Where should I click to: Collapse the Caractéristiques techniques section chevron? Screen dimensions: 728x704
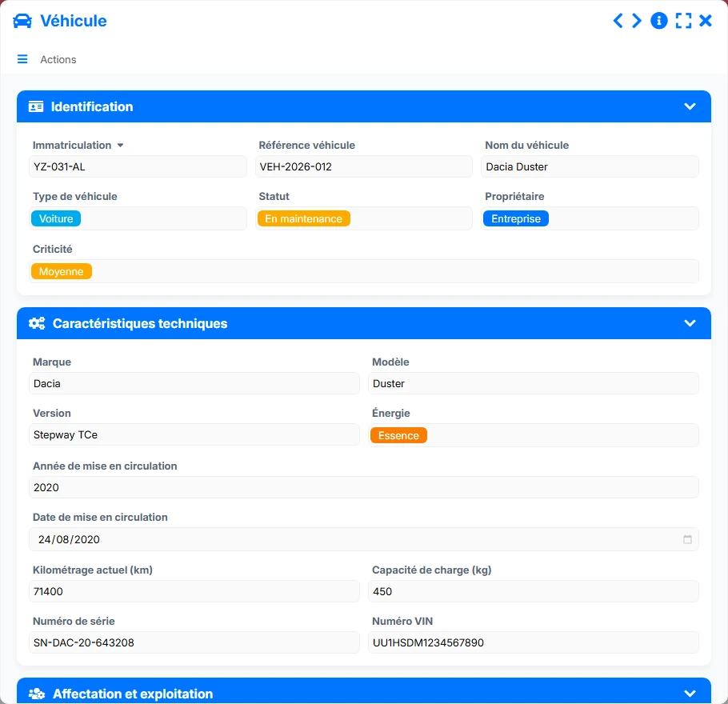[x=690, y=322]
